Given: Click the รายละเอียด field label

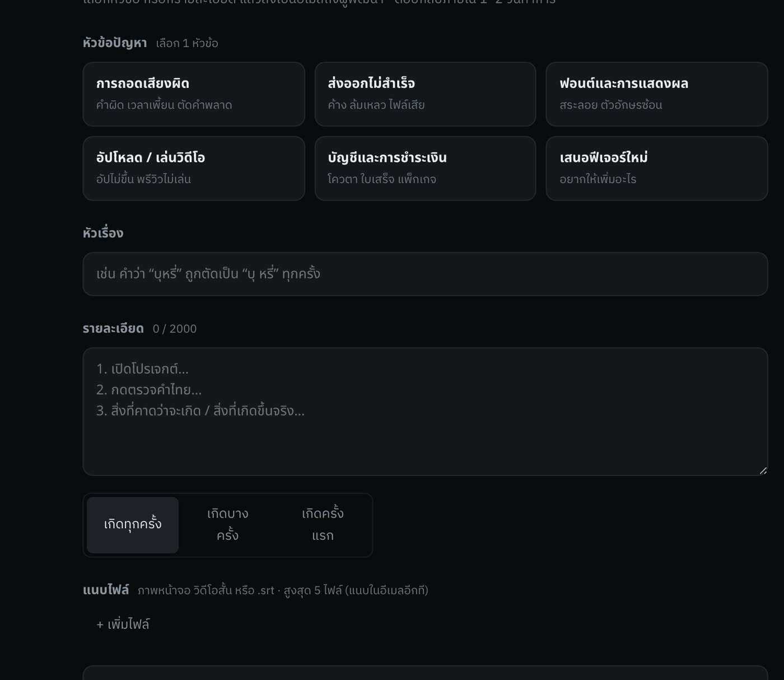Looking at the screenshot, I should pos(113,328).
